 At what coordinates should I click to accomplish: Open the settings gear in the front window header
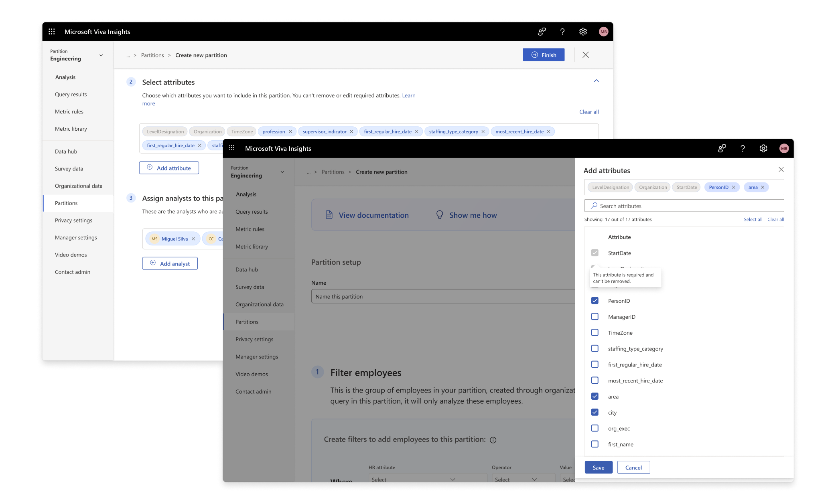[x=763, y=149]
